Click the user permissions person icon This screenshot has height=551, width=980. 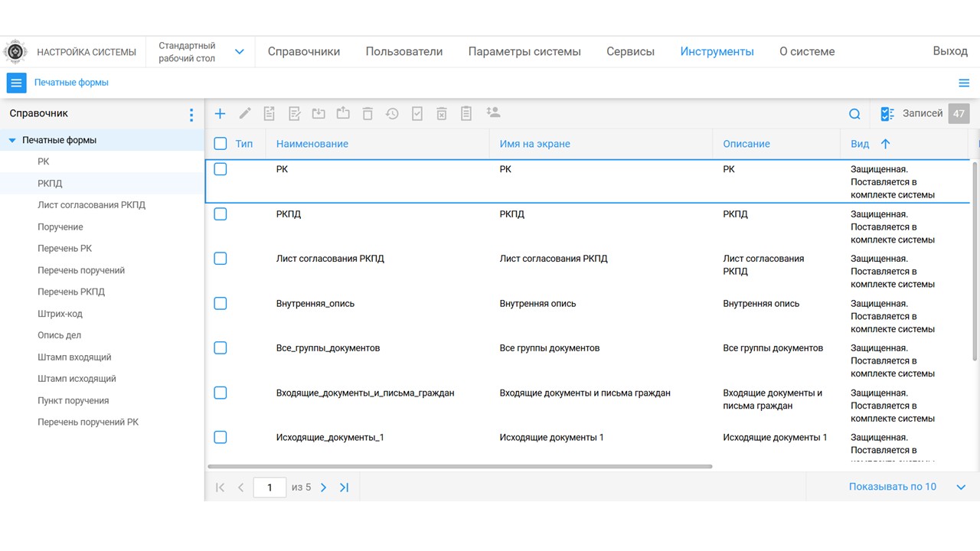click(493, 112)
